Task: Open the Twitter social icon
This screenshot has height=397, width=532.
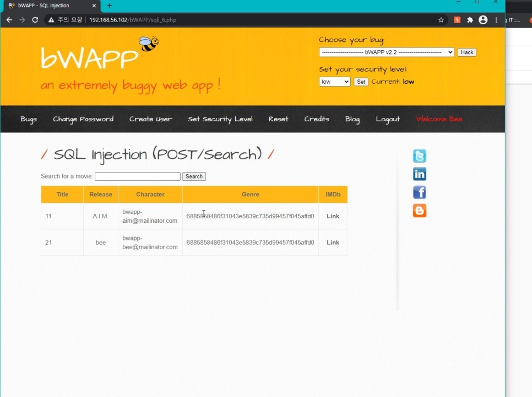Action: pyautogui.click(x=419, y=156)
